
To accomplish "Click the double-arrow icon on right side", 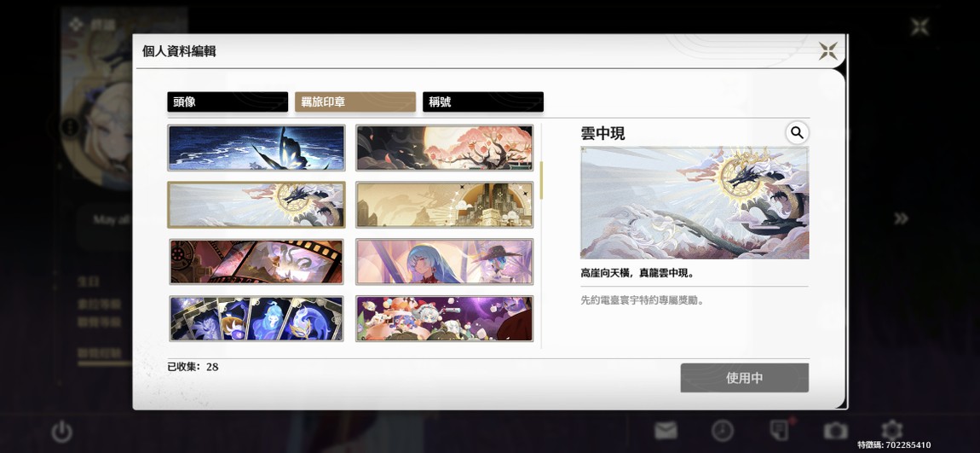I will click(901, 218).
